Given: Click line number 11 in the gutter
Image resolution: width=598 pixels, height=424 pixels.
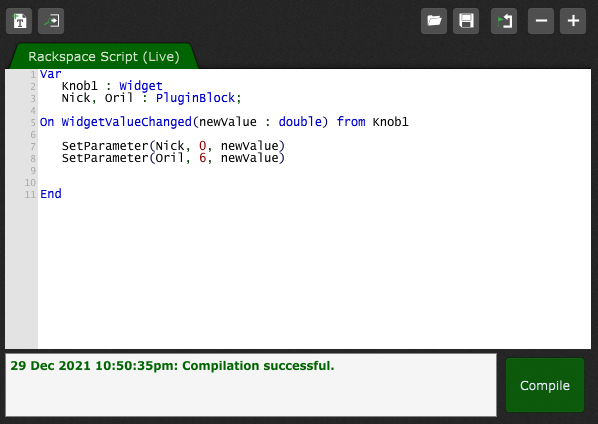Looking at the screenshot, I should (x=30, y=194).
